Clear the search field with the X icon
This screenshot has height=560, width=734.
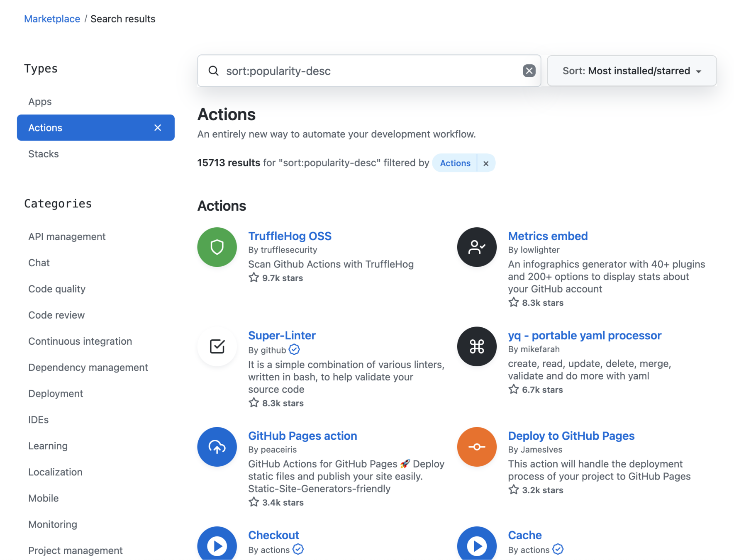tap(529, 71)
